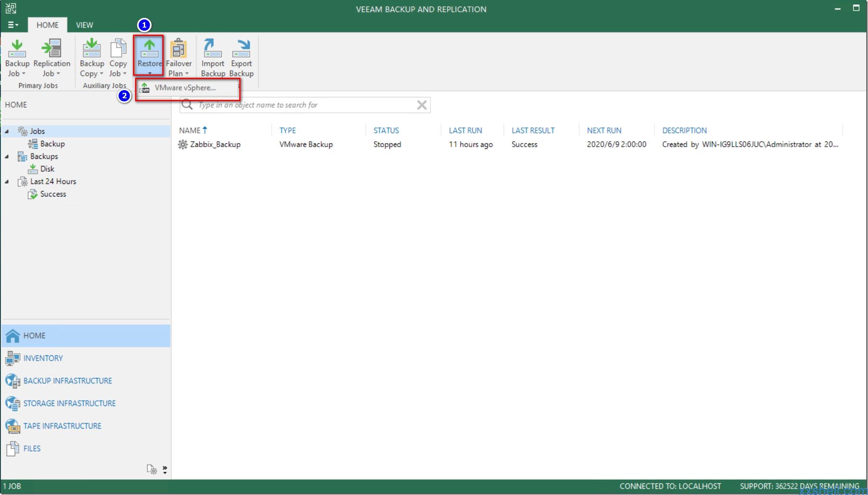Select Last 24 Hours tree node
The image size is (868, 495).
click(x=53, y=181)
